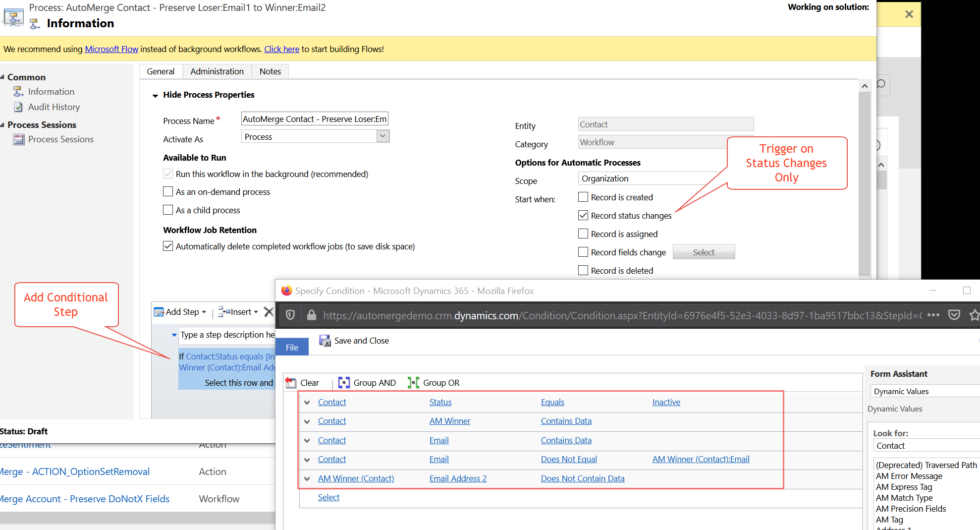The height and width of the screenshot is (530, 980).
Task: Click the AM Winner (Contact):Email value link
Action: pyautogui.click(x=701, y=459)
